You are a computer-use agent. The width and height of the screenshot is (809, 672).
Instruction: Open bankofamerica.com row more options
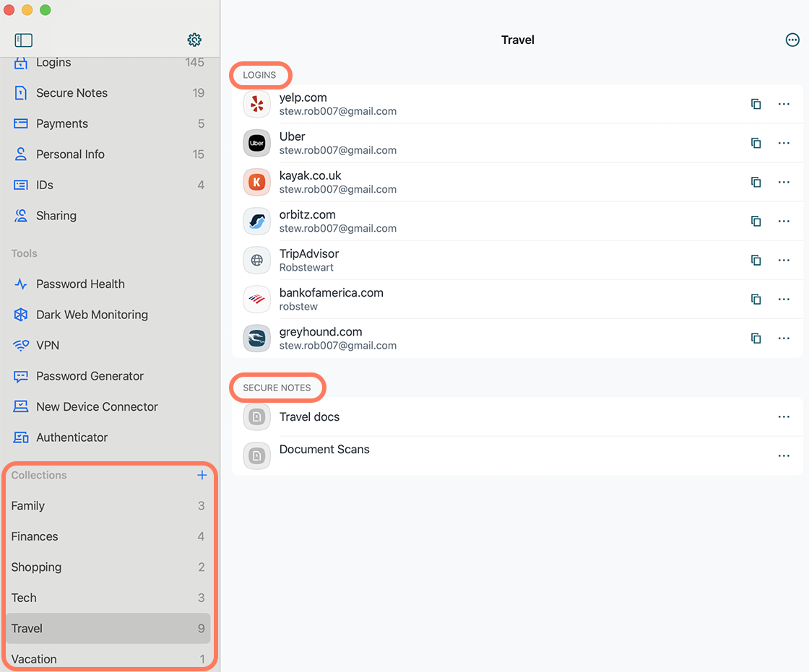click(x=783, y=299)
